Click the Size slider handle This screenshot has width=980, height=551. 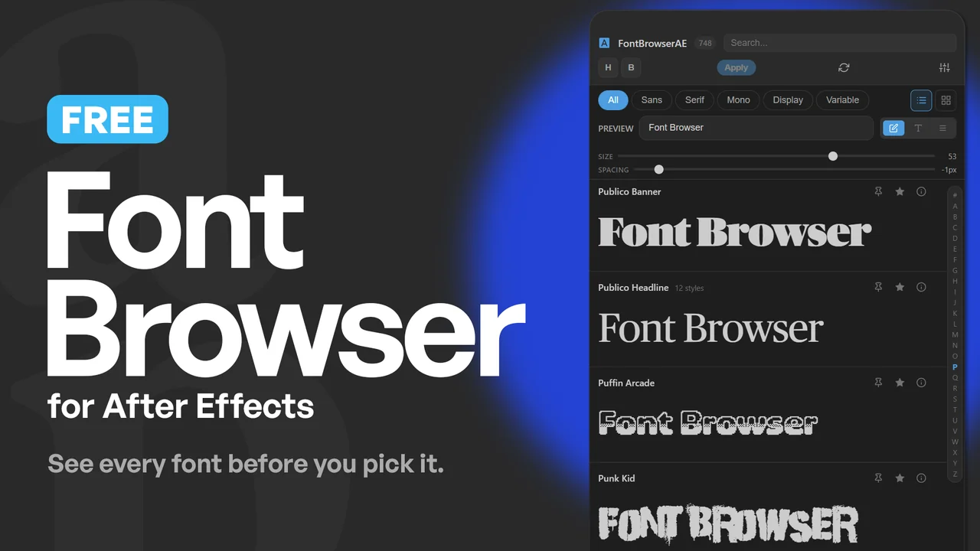833,156
